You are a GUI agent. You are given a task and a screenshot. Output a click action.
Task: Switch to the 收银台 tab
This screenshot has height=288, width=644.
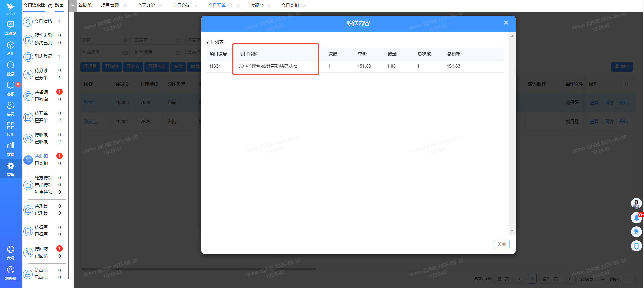tap(257, 6)
